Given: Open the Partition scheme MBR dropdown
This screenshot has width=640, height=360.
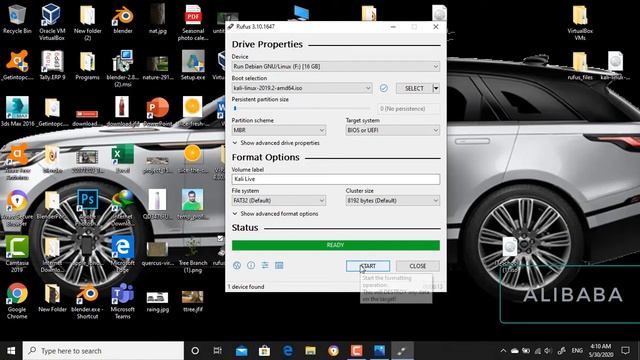Looking at the screenshot, I should (278, 130).
